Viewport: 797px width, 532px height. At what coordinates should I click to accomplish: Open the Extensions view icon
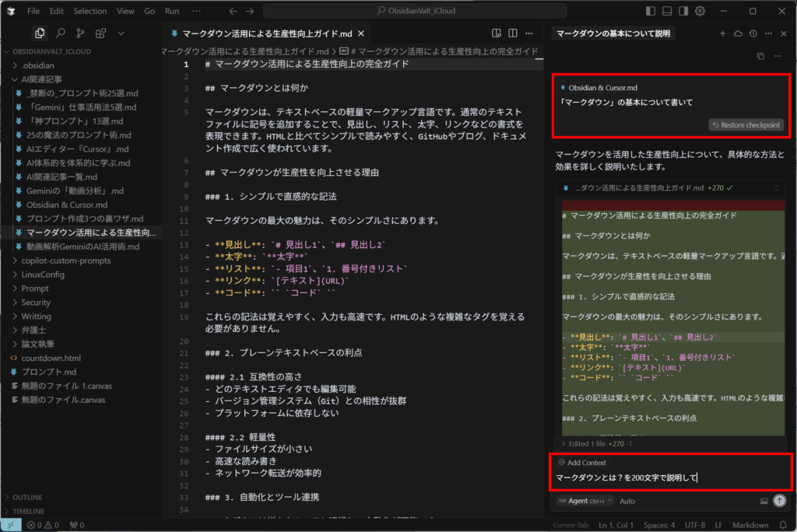tap(100, 33)
